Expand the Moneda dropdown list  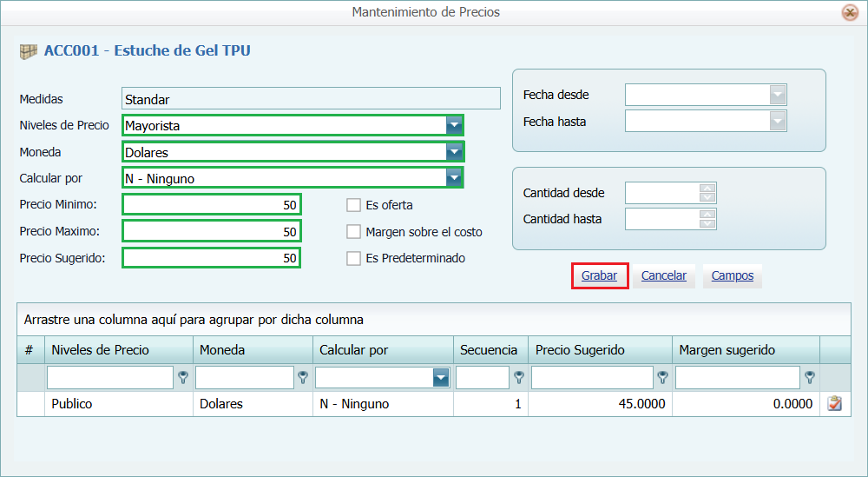454,152
